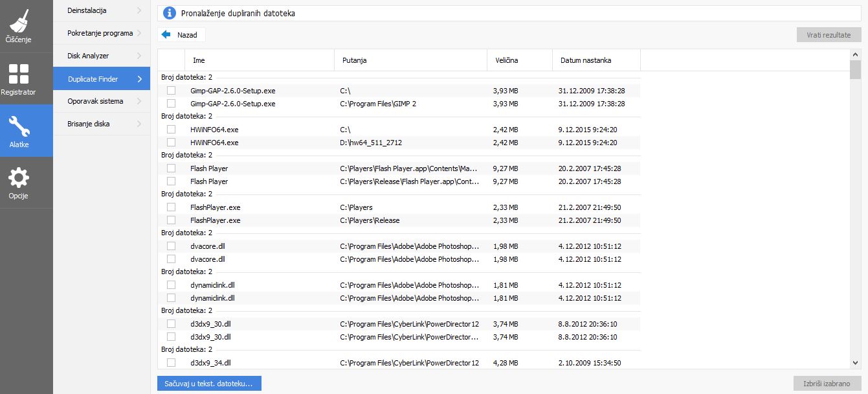Viewport: 868px width, 394px height.
Task: Click date 2.10.2009 15:34:50
Action: click(590, 363)
